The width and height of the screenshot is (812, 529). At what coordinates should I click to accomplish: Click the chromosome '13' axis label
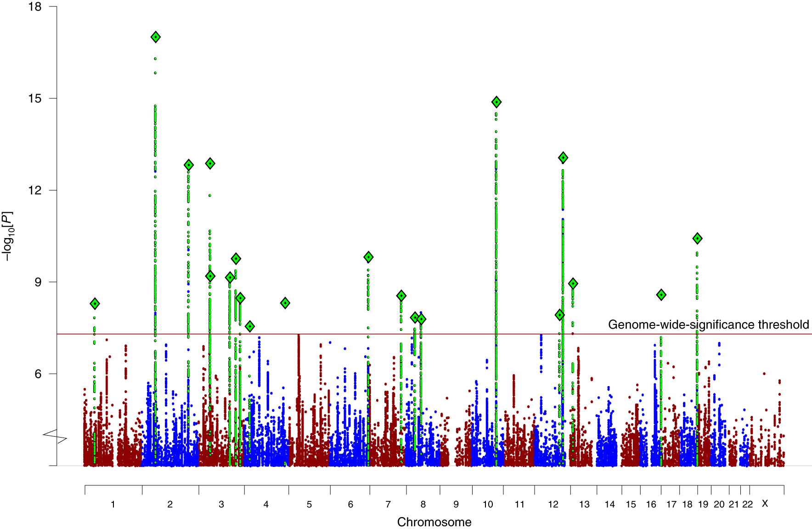coord(584,505)
